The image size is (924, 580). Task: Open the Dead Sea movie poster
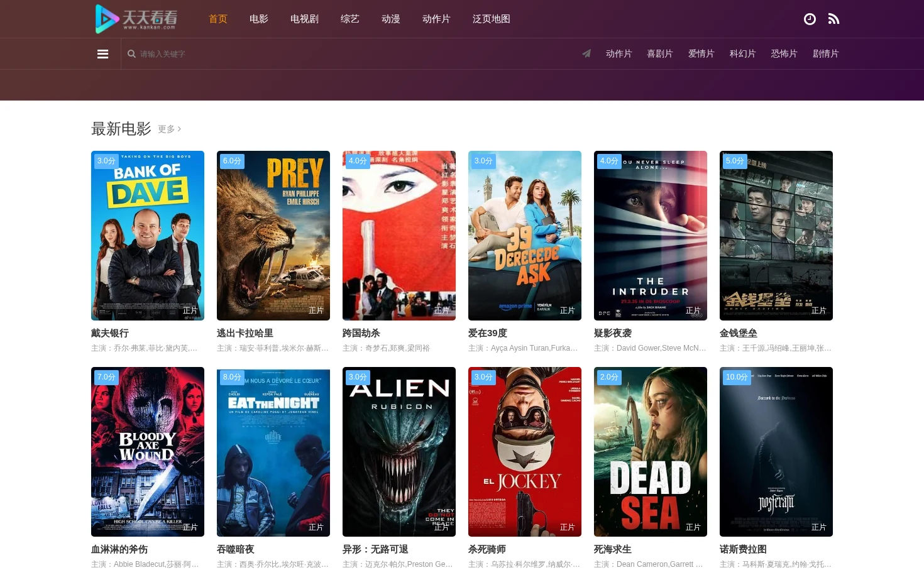click(651, 452)
